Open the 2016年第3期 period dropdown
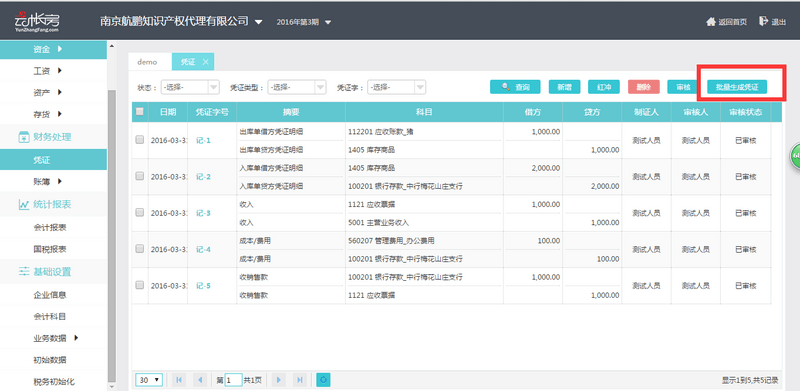Image resolution: width=800 pixels, height=391 pixels. click(328, 22)
